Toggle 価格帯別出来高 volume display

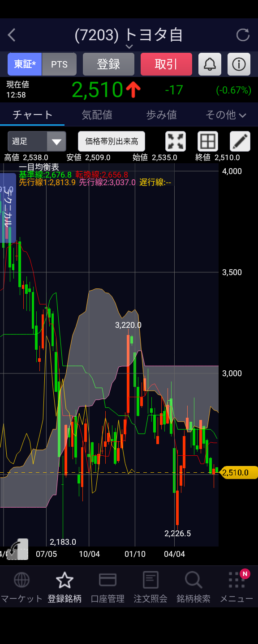pos(112,141)
